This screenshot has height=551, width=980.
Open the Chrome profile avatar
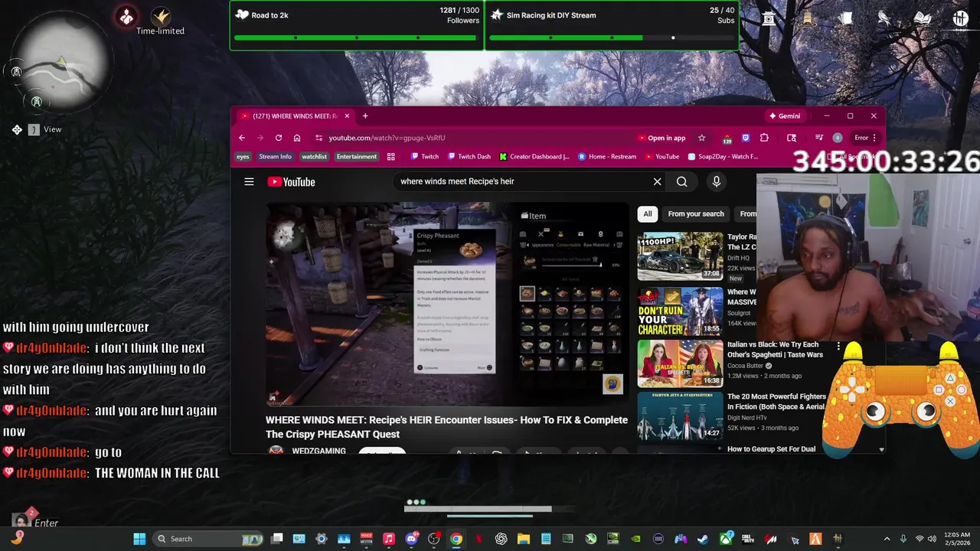(x=838, y=138)
